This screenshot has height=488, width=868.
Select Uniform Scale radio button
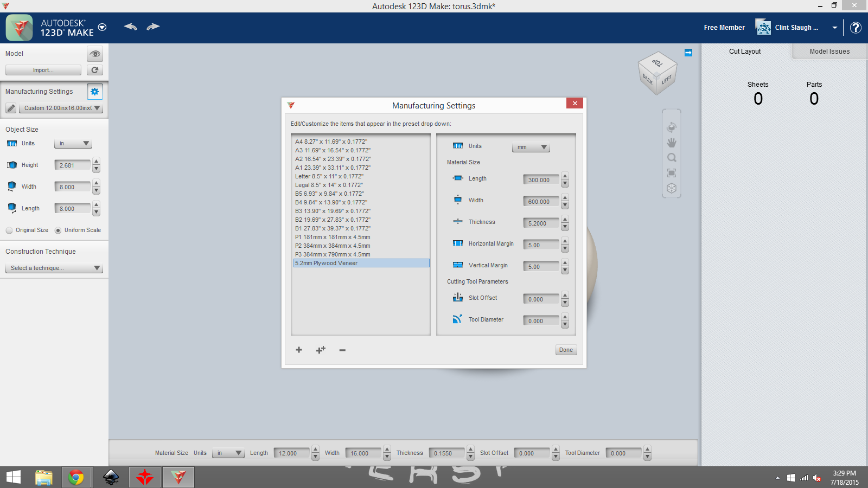58,230
